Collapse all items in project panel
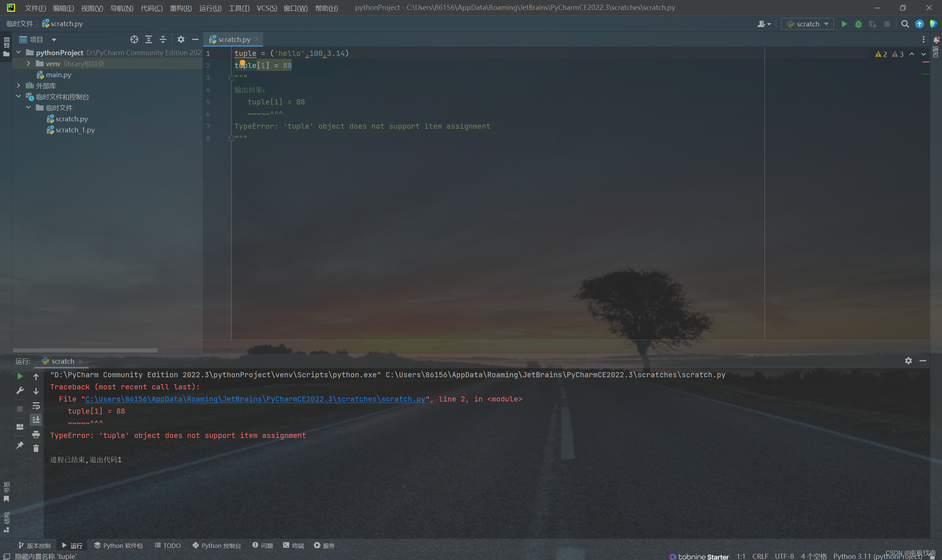 tap(163, 39)
